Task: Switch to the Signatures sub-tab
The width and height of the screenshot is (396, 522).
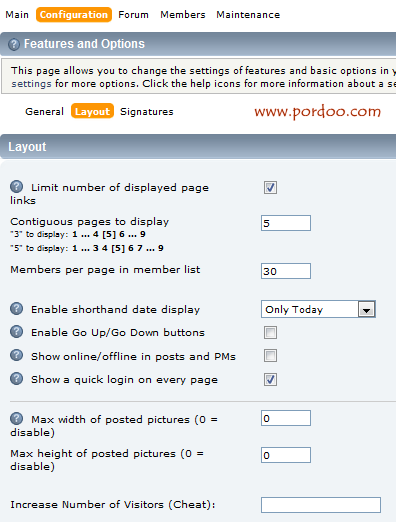Action: click(x=147, y=111)
